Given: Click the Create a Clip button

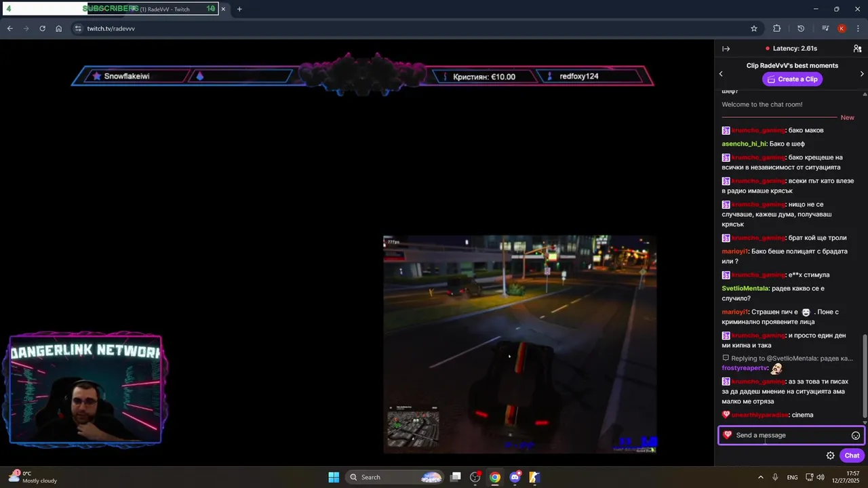Looking at the screenshot, I should pos(792,79).
